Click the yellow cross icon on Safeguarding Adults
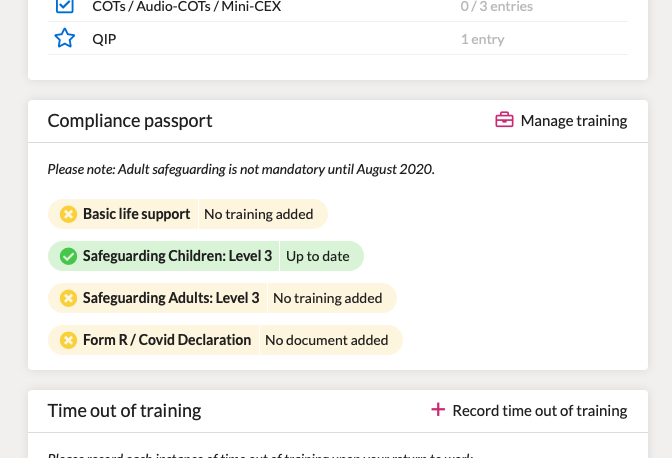Screen dimensions: 672x458 tap(68, 298)
